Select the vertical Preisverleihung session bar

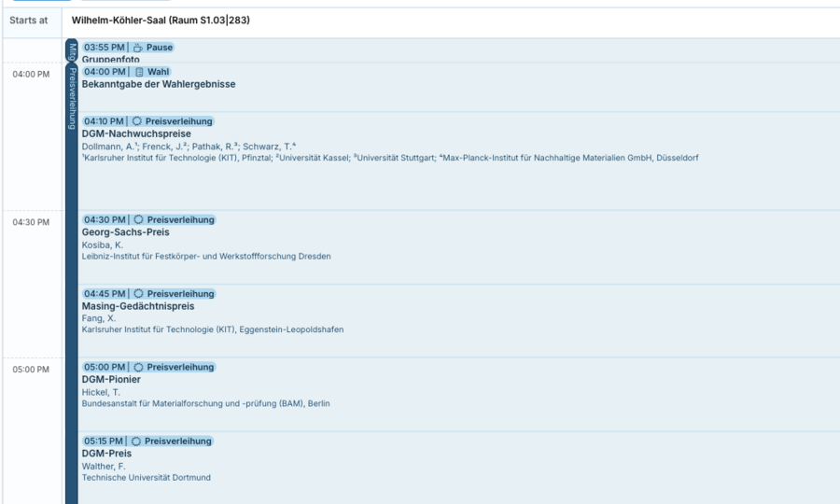(72, 284)
